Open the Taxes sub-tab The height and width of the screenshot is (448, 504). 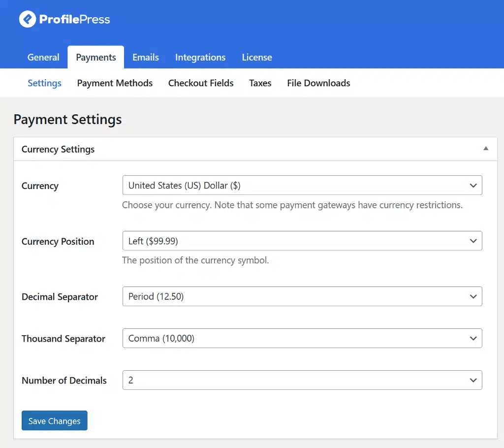[260, 83]
